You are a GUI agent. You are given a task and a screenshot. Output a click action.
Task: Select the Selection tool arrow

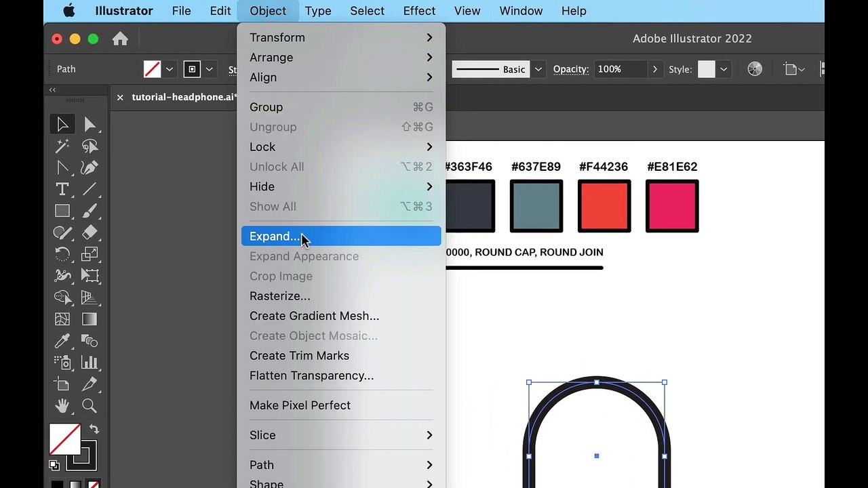(62, 124)
